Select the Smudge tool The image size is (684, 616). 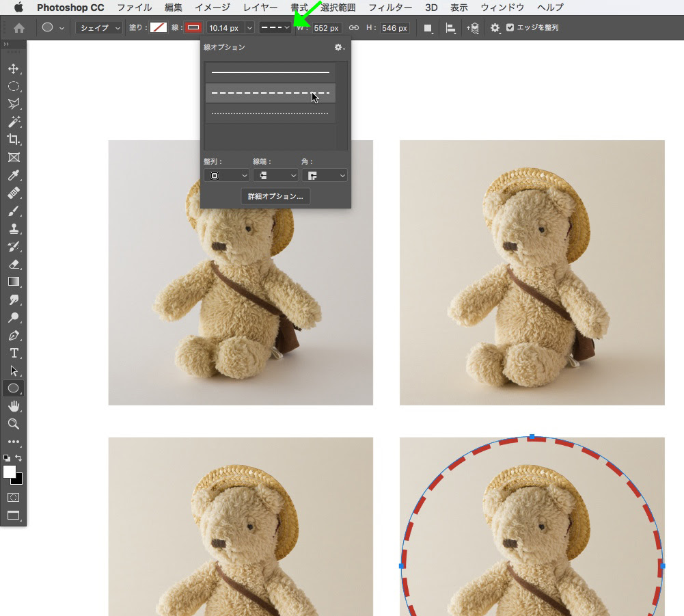[x=14, y=299]
